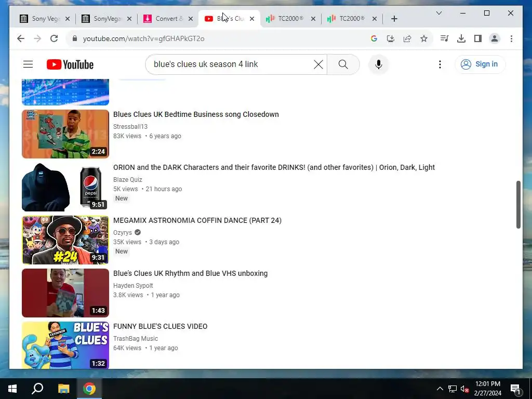Open the Windows Start menu
532x399 pixels.
click(x=12, y=389)
